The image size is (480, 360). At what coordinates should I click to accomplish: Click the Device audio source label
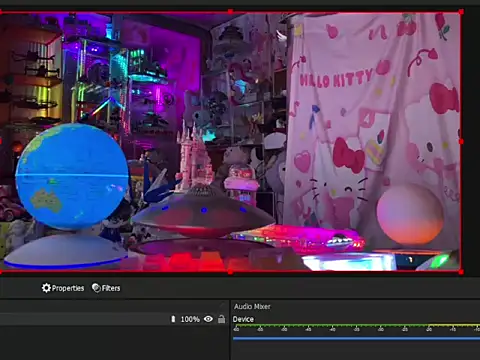point(243,319)
